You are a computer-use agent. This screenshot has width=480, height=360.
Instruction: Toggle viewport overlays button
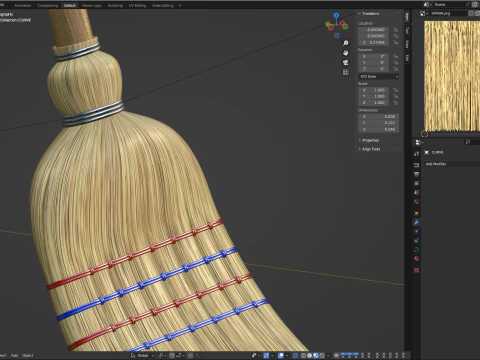click(x=281, y=355)
